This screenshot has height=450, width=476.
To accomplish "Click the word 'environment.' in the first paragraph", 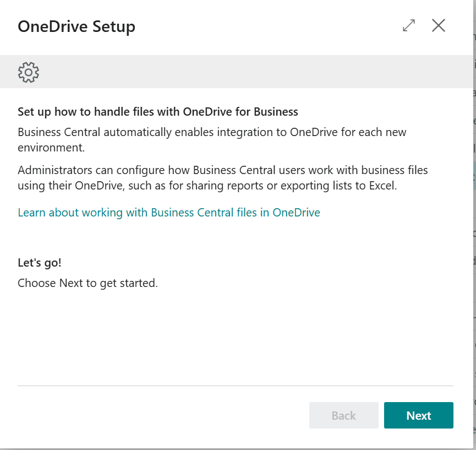I will 51,149.
